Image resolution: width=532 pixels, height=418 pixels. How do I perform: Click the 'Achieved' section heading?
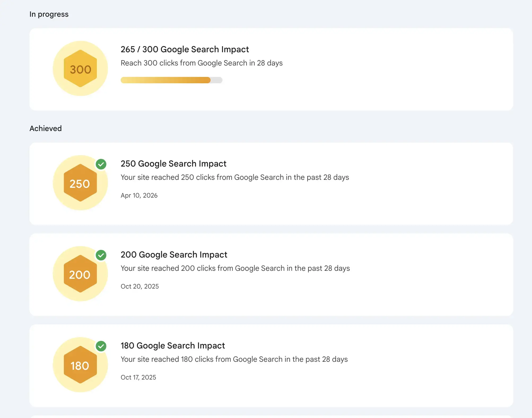46,128
